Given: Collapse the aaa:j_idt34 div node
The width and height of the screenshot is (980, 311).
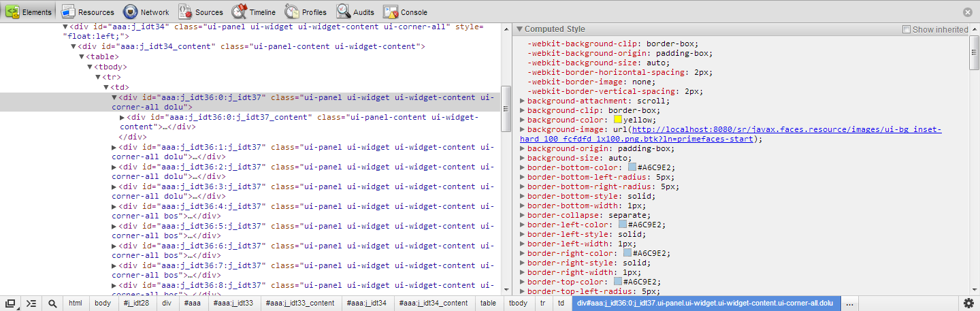Looking at the screenshot, I should 65,27.
